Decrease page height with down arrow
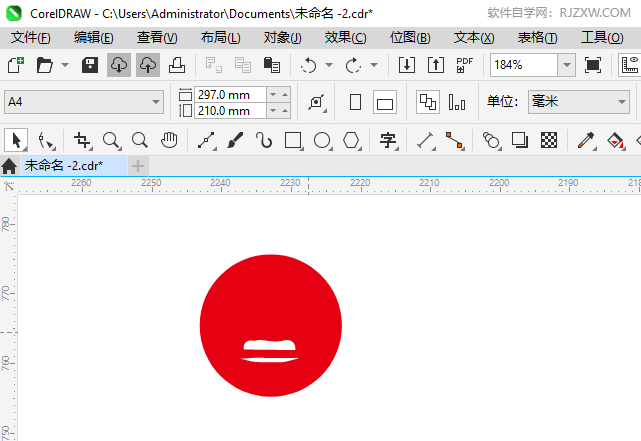The image size is (641, 441). point(273,110)
